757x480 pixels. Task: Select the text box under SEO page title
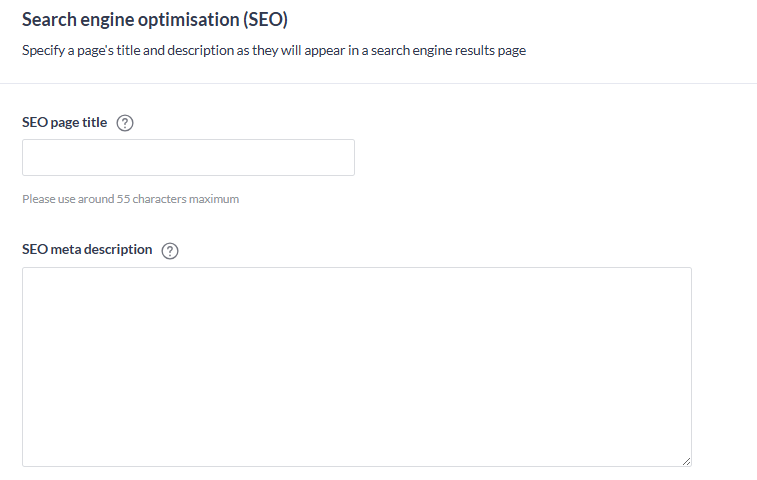click(x=188, y=158)
